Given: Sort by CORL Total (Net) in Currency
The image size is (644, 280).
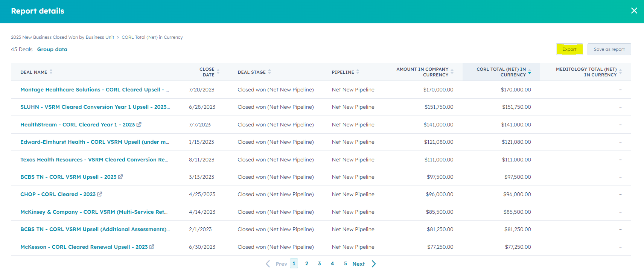Looking at the screenshot, I should coord(529,72).
